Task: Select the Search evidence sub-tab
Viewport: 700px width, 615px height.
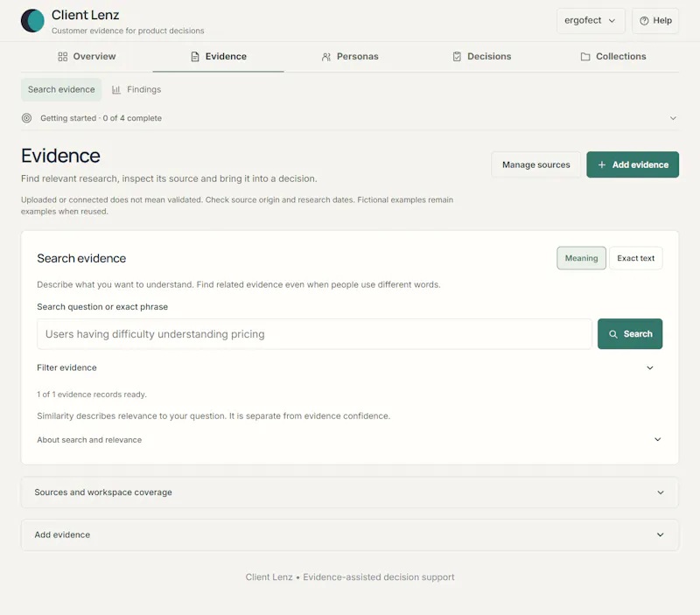Action: [61, 90]
